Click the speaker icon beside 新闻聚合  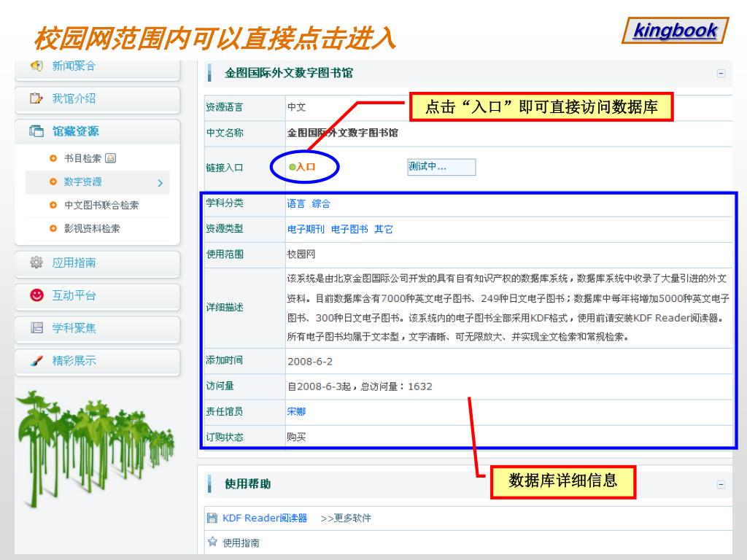pyautogui.click(x=36, y=65)
